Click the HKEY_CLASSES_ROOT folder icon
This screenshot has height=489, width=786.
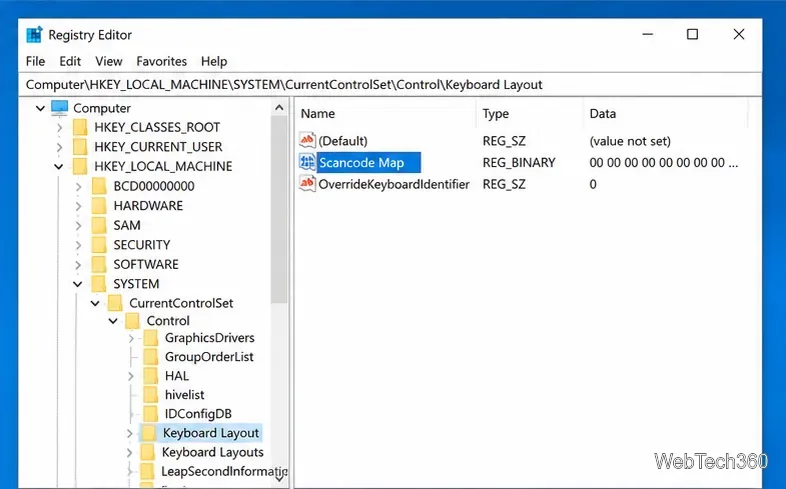tap(80, 127)
